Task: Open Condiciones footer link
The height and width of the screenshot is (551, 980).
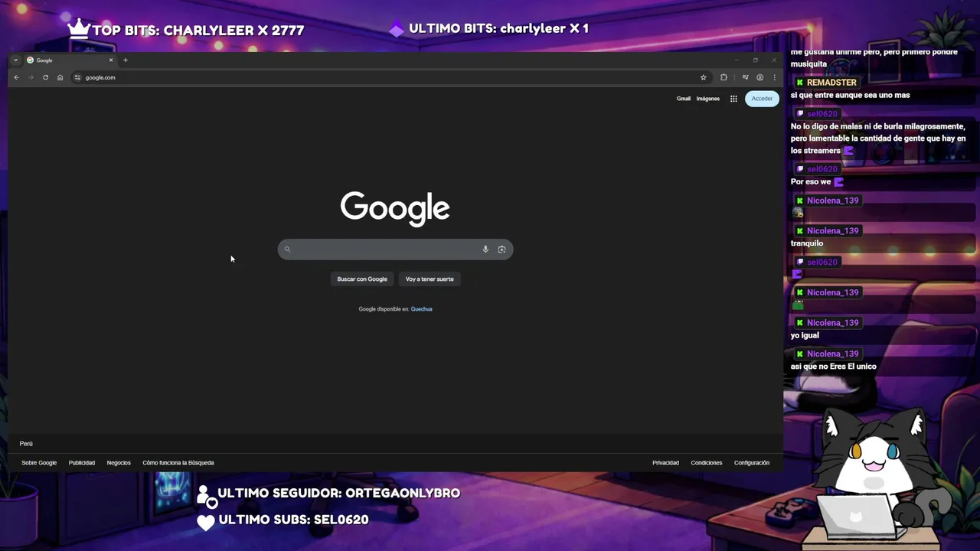Action: coord(707,463)
